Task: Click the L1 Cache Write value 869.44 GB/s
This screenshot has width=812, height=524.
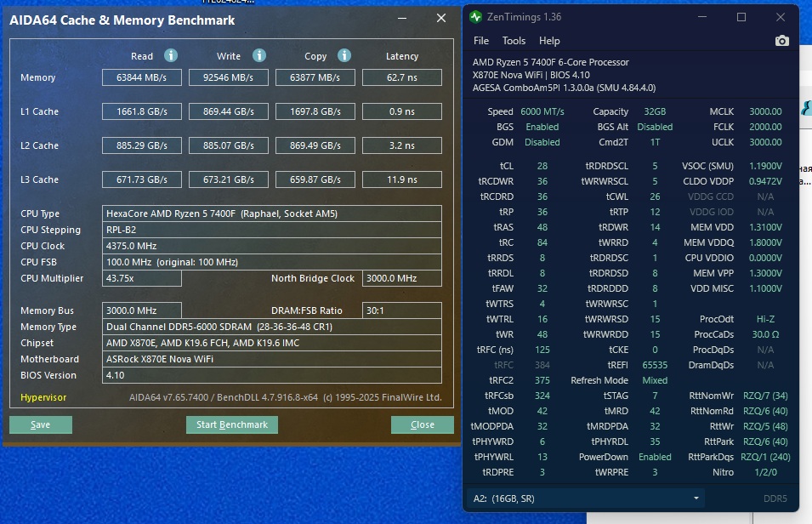Action: coord(229,111)
